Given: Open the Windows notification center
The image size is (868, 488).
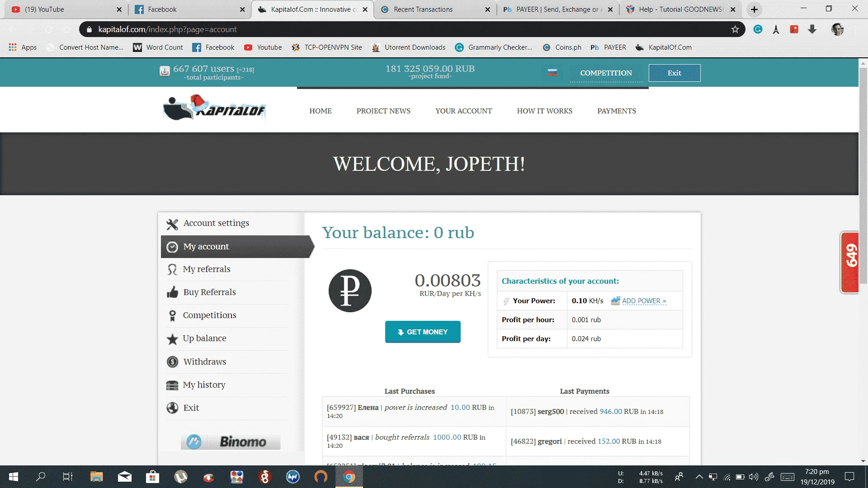Looking at the screenshot, I should (849, 477).
